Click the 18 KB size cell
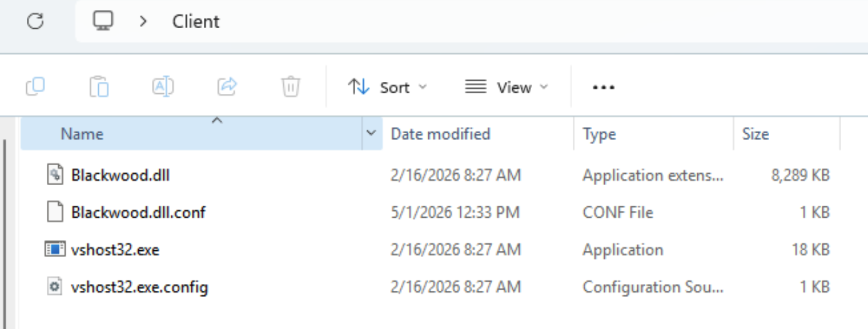Viewport: 868px width, 329px height. tap(811, 250)
